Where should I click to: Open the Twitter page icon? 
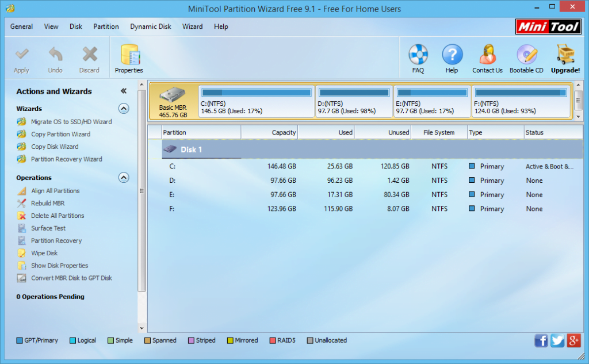click(557, 340)
